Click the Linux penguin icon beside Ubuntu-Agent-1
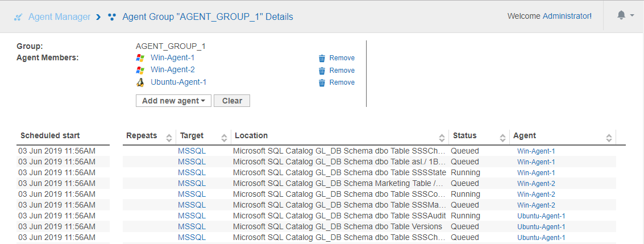 [x=140, y=82]
